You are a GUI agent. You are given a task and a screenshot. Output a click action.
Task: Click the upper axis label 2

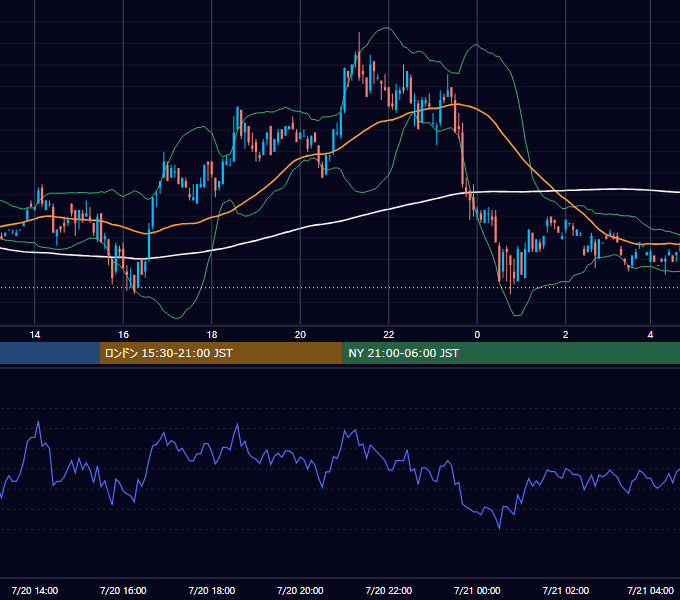coord(566,335)
